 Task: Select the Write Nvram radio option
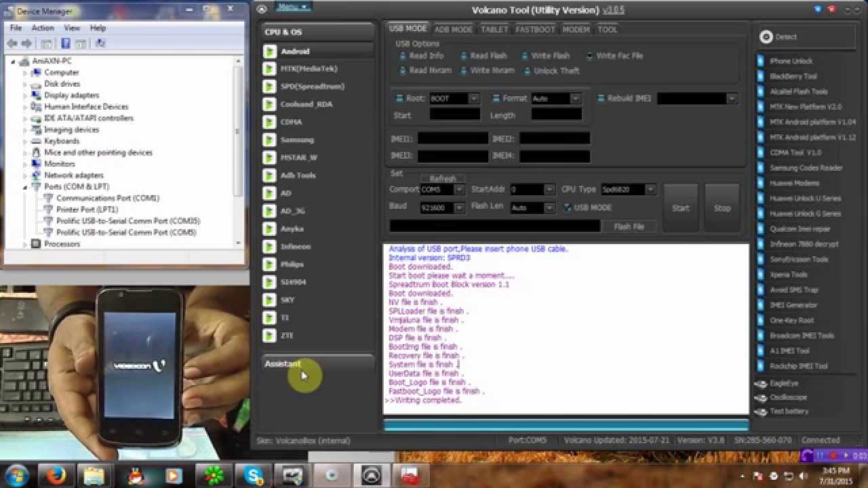click(464, 70)
